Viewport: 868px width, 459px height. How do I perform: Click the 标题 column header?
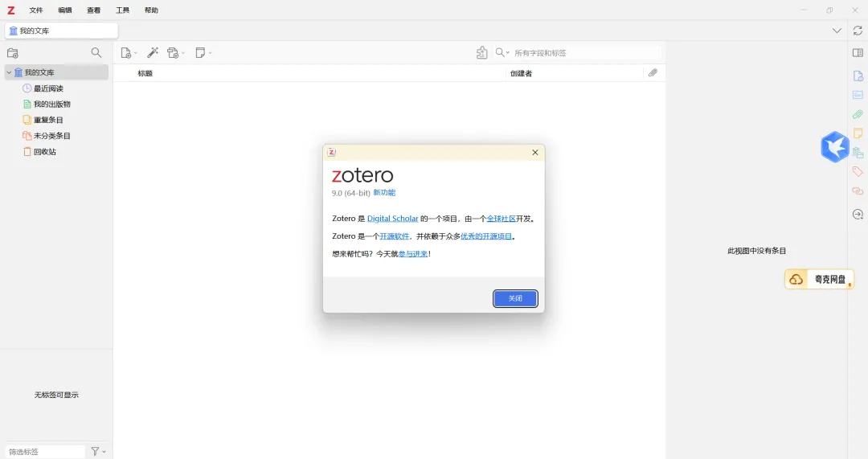145,73
